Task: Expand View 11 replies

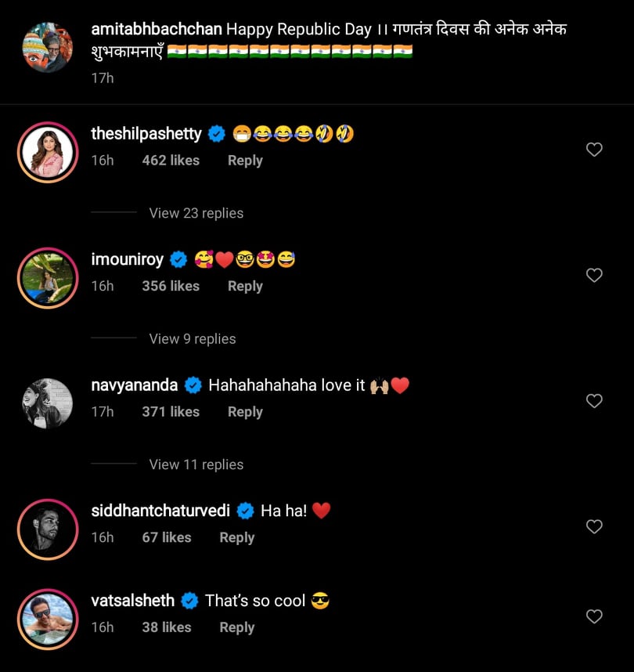Action: [x=196, y=464]
